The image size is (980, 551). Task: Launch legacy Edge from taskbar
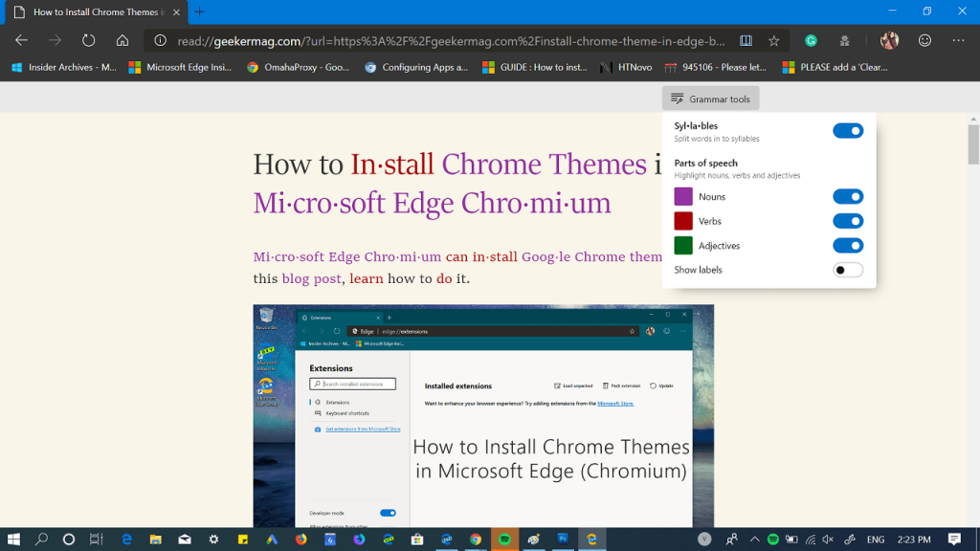tap(126, 540)
